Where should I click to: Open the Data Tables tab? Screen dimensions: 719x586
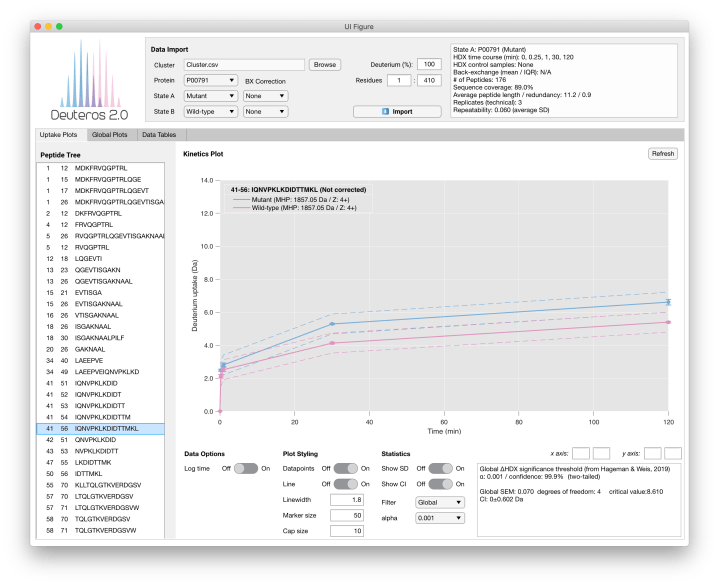(159, 134)
